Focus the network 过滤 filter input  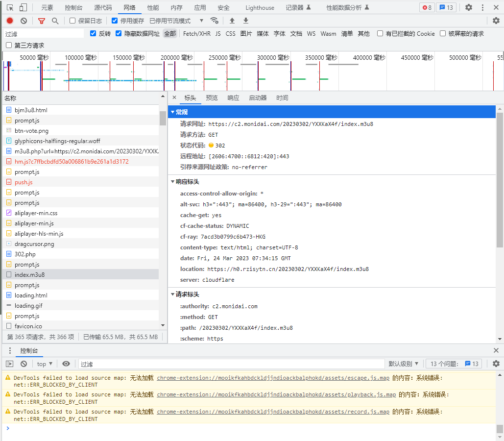tap(44, 33)
